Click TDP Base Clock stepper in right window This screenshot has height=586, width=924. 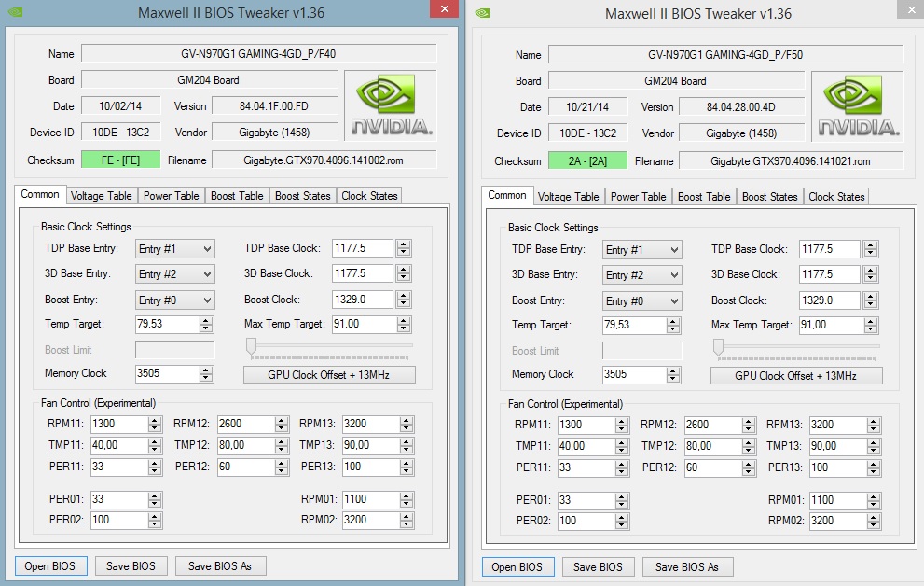870,249
